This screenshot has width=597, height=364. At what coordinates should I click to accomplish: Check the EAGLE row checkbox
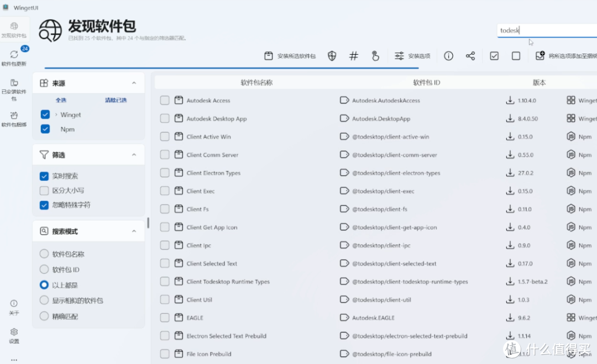click(165, 318)
